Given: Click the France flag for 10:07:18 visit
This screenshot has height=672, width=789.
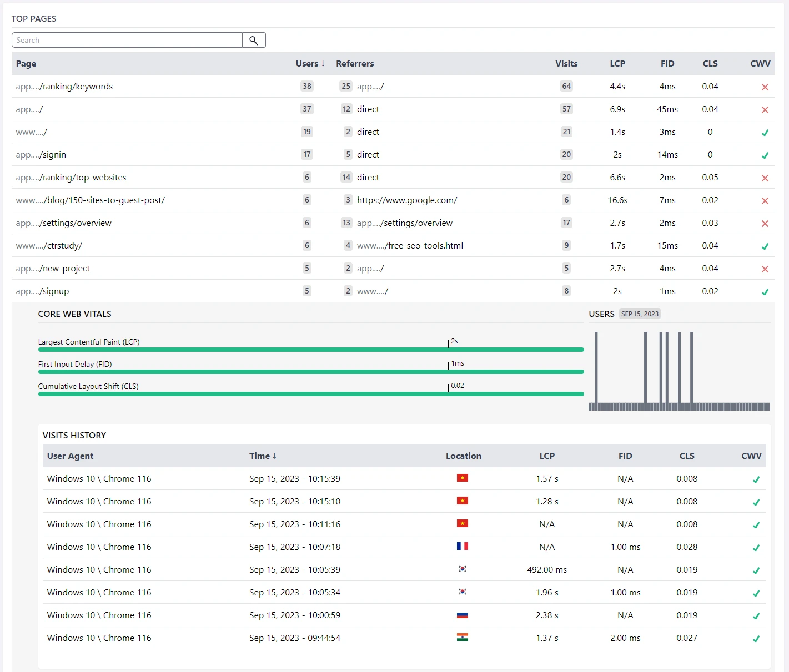Looking at the screenshot, I should pos(463,546).
